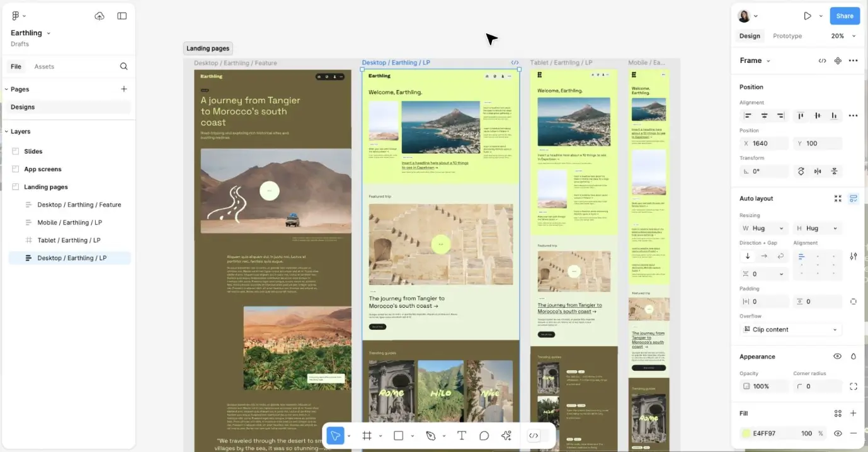This screenshot has height=452, width=868.
Task: Select the Pen tool
Action: point(431,436)
